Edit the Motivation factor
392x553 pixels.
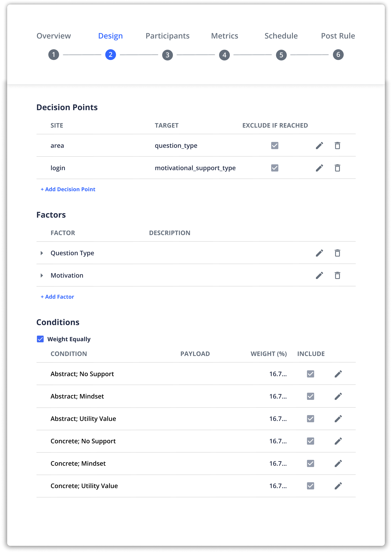click(x=320, y=275)
